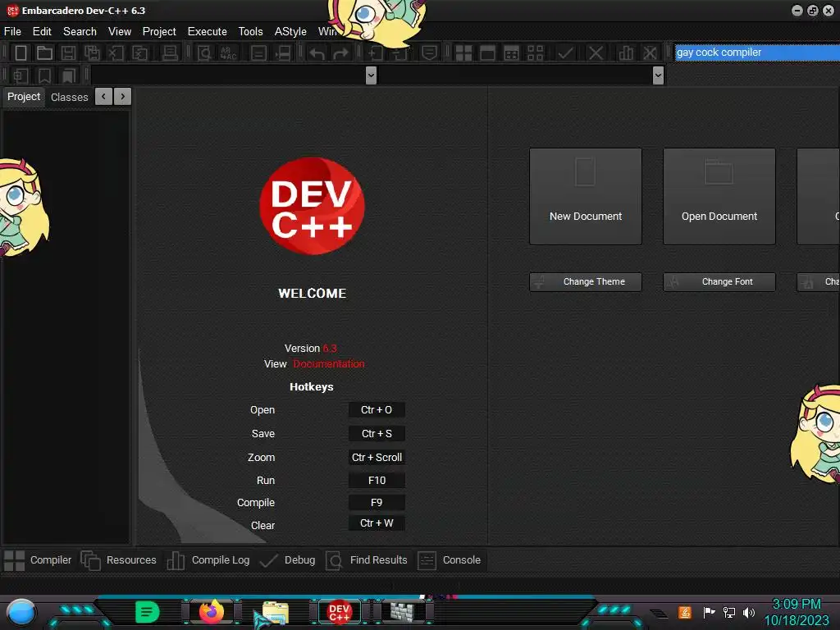Click the Run window toolbar icon
The width and height of the screenshot is (840, 630).
(x=487, y=53)
